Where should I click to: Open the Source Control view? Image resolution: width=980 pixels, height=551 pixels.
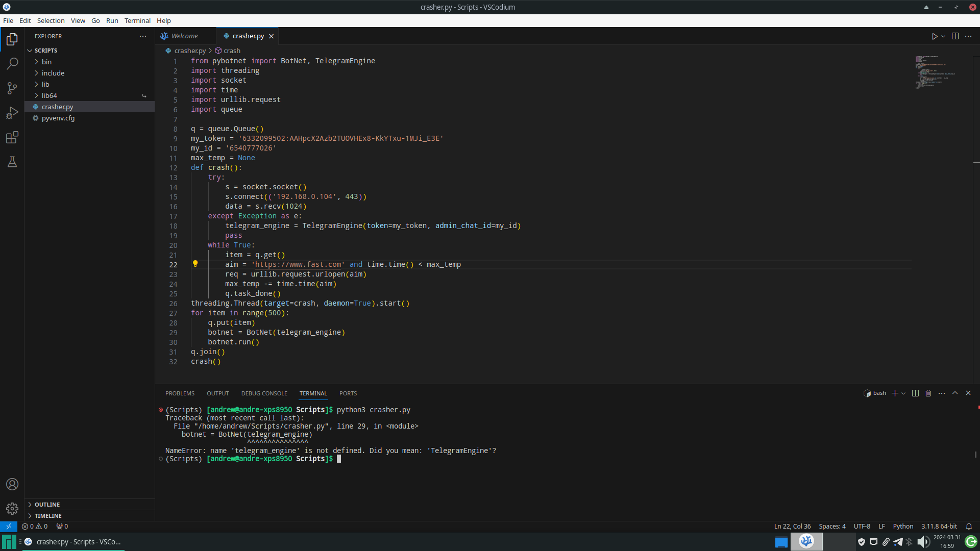(x=12, y=88)
